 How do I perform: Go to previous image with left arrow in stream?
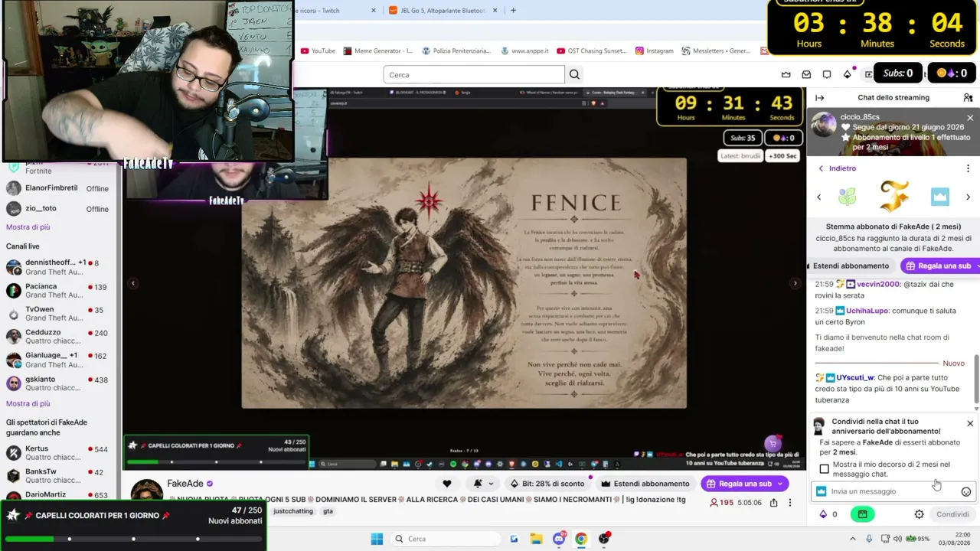pos(132,284)
